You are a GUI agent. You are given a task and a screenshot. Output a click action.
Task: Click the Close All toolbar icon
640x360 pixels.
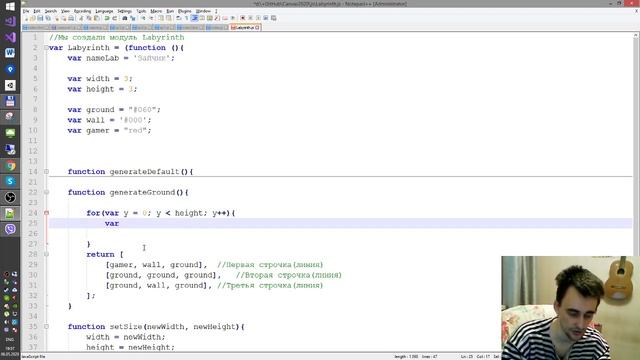pos(64,18)
